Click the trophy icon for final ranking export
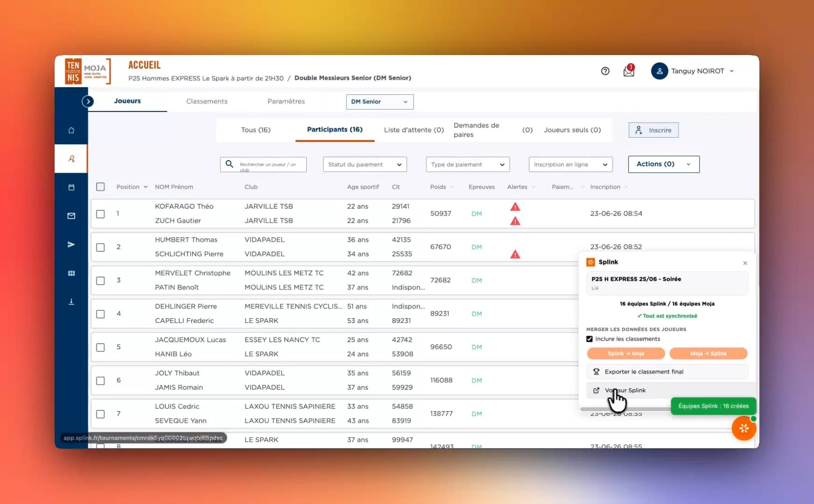 (x=596, y=372)
